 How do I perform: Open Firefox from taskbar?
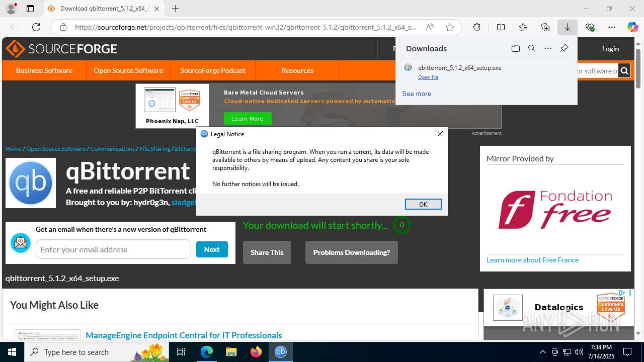256,352
